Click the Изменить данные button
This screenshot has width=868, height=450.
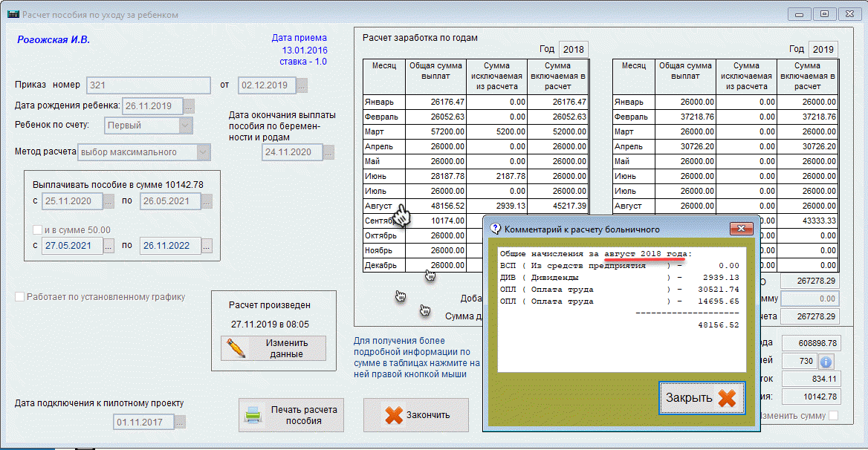273,348
